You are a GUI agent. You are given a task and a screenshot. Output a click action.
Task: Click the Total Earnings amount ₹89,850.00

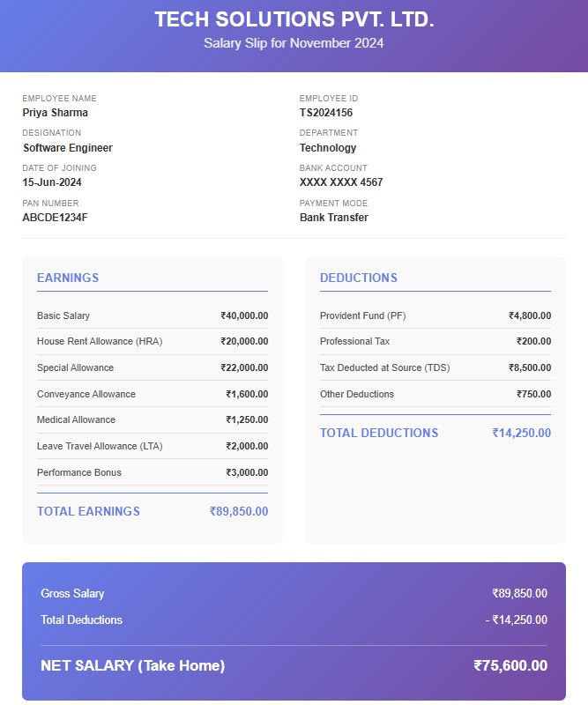pos(239,511)
